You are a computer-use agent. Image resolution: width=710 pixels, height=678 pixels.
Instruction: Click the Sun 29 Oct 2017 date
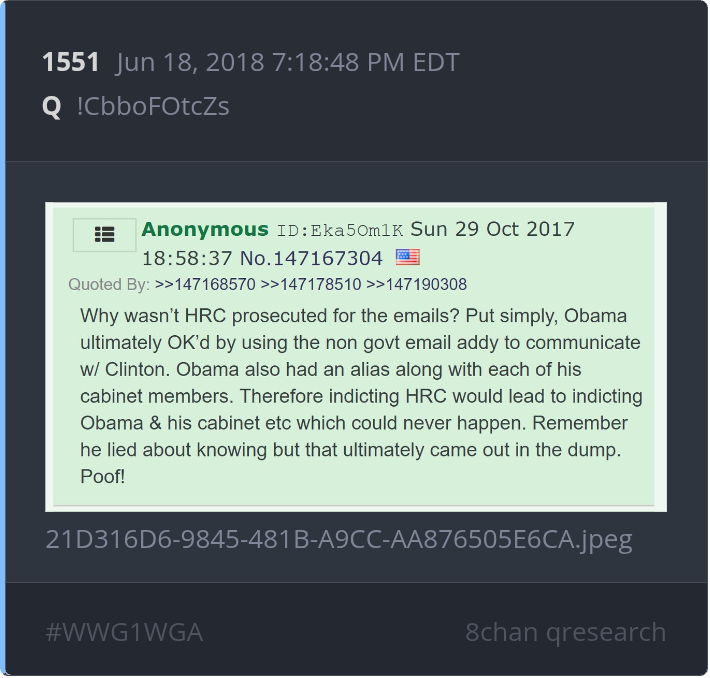tap(492, 229)
